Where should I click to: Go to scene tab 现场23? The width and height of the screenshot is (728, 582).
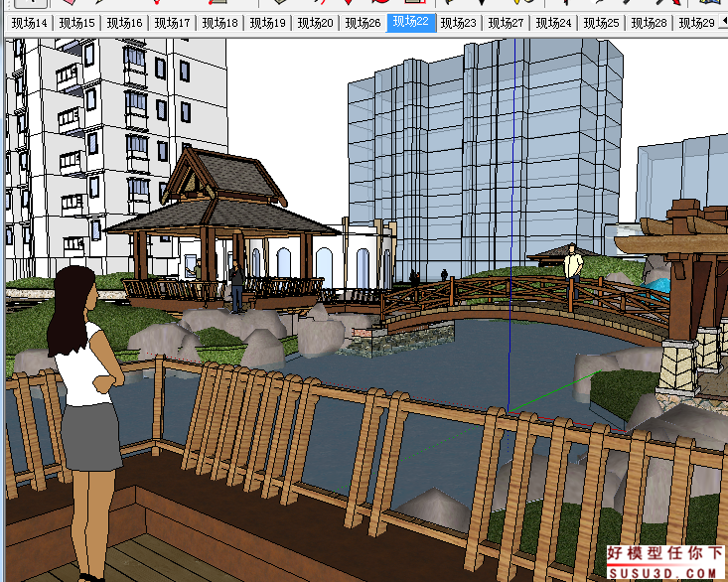click(x=458, y=23)
